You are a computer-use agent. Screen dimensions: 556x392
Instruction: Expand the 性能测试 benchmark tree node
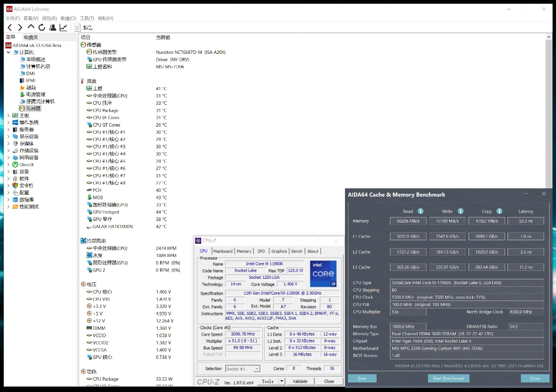[x=8, y=207]
